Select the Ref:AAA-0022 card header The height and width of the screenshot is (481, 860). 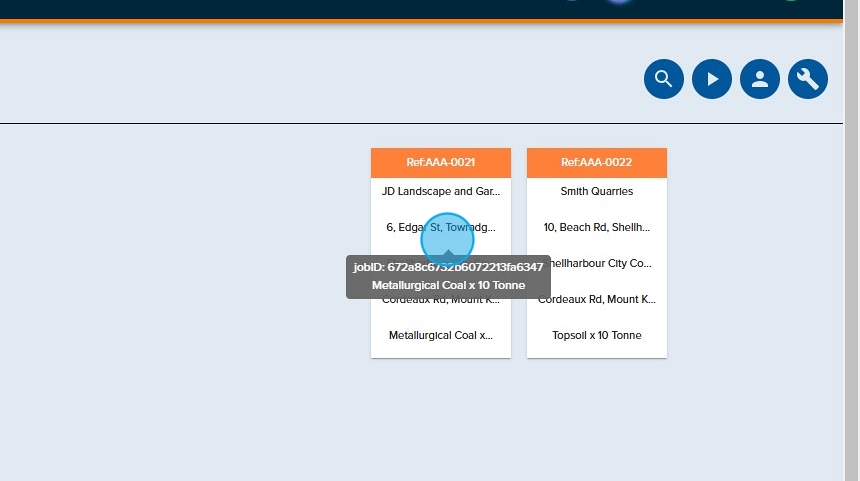(x=596, y=162)
